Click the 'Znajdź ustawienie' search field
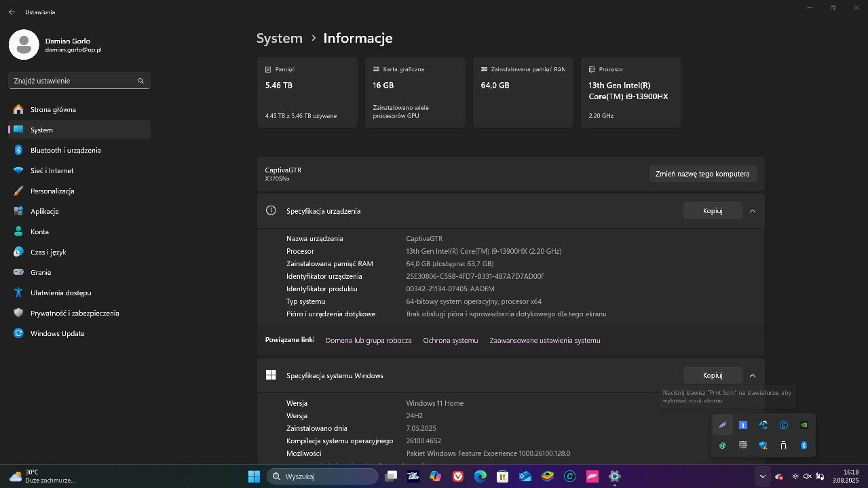This screenshot has height=488, width=868. tap(79, 81)
